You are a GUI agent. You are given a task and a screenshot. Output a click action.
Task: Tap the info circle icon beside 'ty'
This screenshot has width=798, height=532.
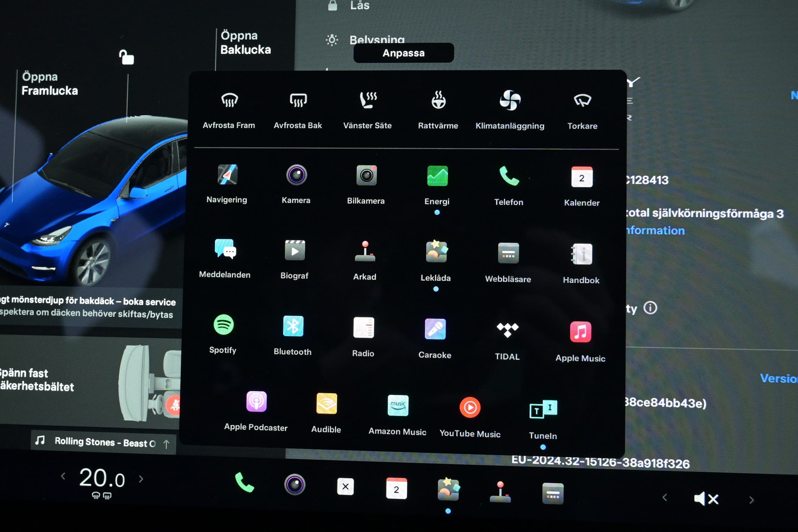(x=650, y=308)
